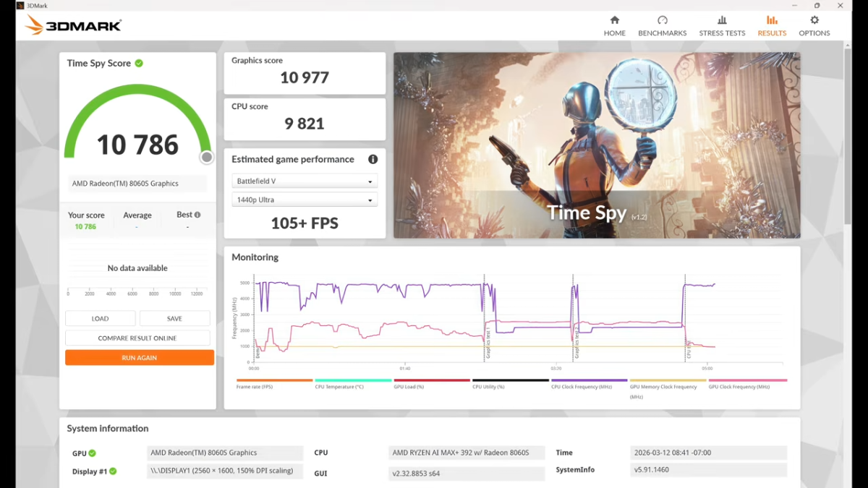Open Stress Tests bar chart icon
Image resolution: width=868 pixels, height=488 pixels.
(722, 20)
